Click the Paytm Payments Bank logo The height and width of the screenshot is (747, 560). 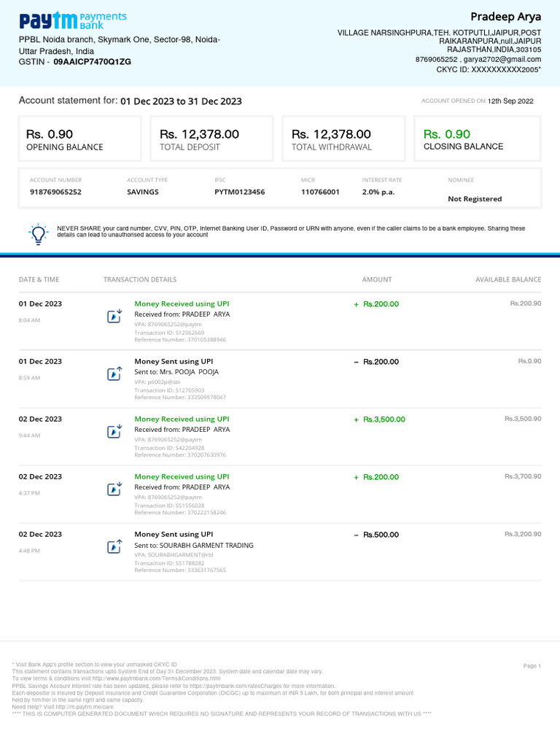[x=73, y=20]
